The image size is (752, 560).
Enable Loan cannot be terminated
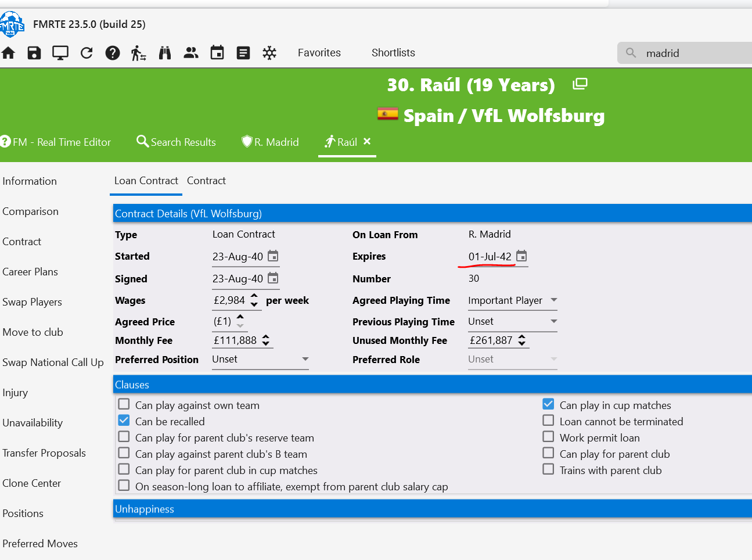point(548,420)
